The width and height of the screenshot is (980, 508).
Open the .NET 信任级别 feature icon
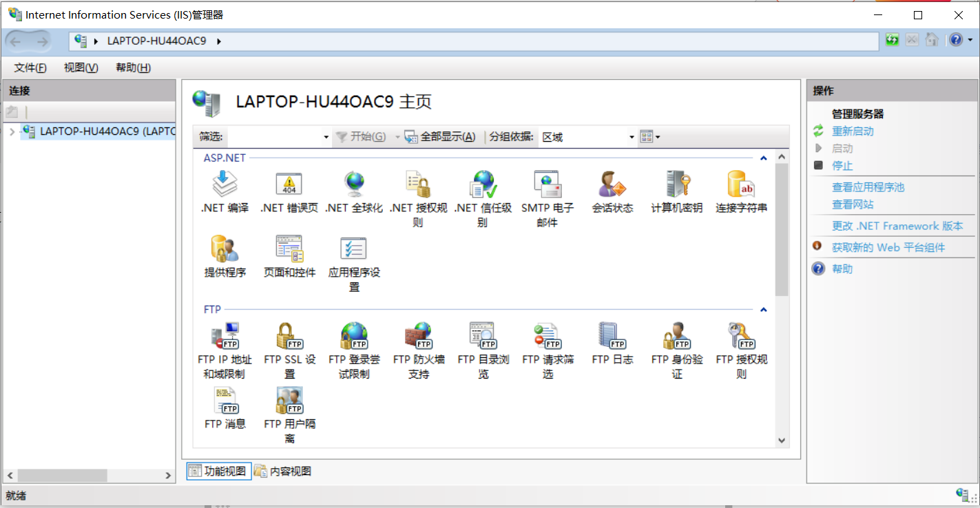tap(483, 200)
